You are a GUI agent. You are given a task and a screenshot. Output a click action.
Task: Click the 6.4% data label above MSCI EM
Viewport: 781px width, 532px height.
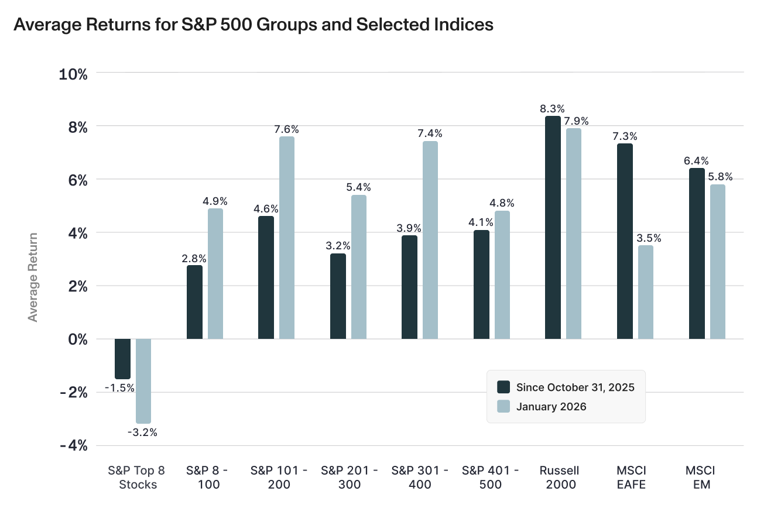click(697, 161)
